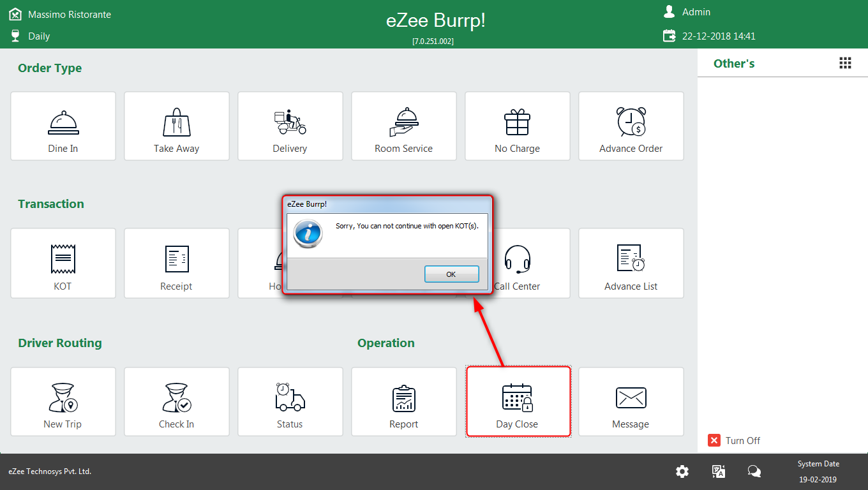Click the Admin user icon
This screenshot has height=490, width=868.
[x=669, y=11]
